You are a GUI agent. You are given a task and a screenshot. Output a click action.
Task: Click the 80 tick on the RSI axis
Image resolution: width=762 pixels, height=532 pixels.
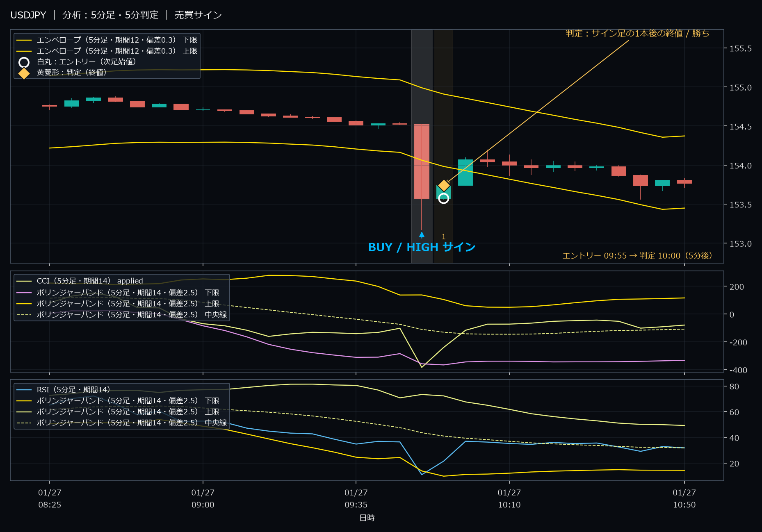[734, 386]
